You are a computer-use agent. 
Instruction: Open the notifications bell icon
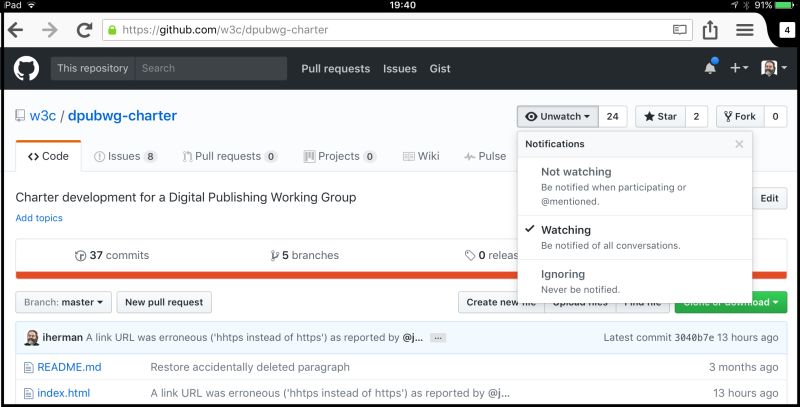[710, 67]
